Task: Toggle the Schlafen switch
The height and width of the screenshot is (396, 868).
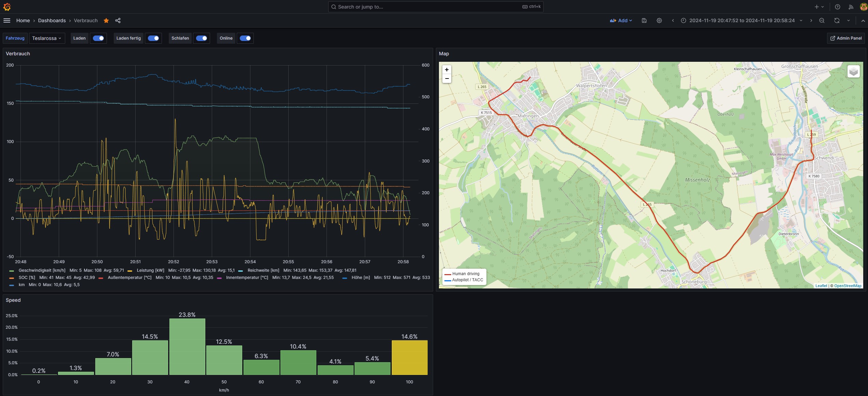Action: [x=201, y=38]
